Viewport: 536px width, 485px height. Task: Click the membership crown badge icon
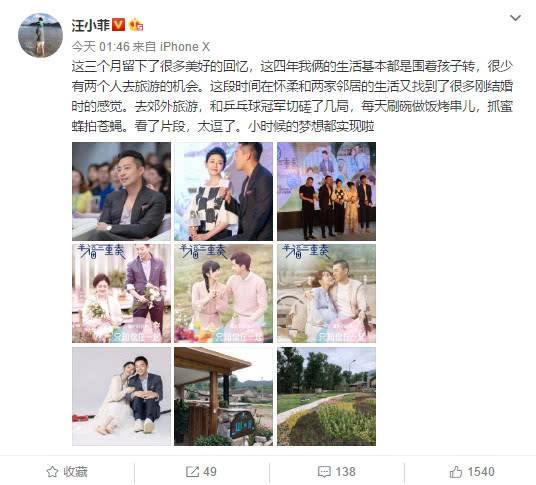136,25
